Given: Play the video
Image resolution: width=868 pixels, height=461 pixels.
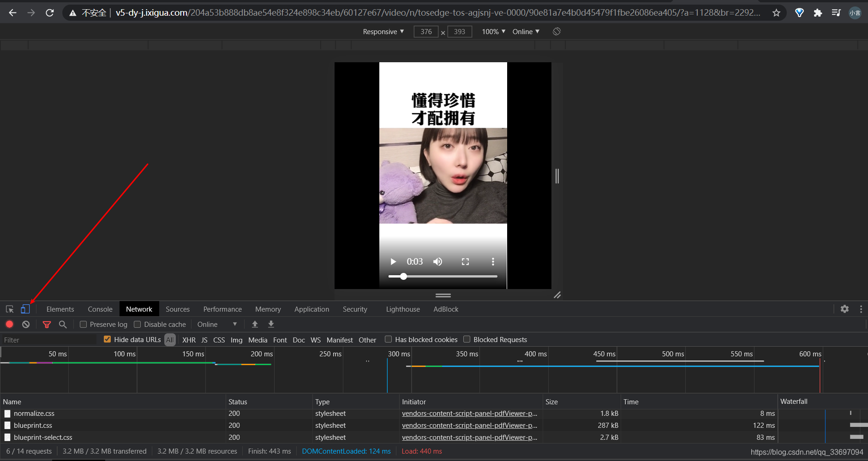Looking at the screenshot, I should 393,262.
